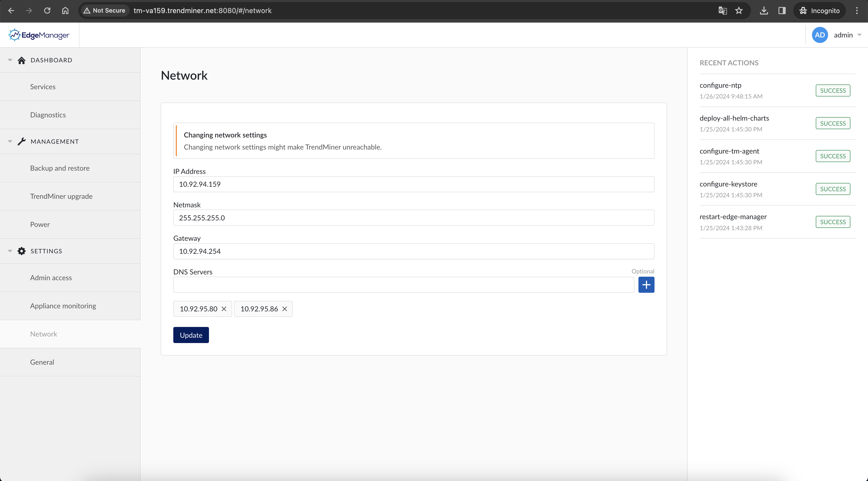
Task: Click the Management wrench icon
Action: coord(22,141)
